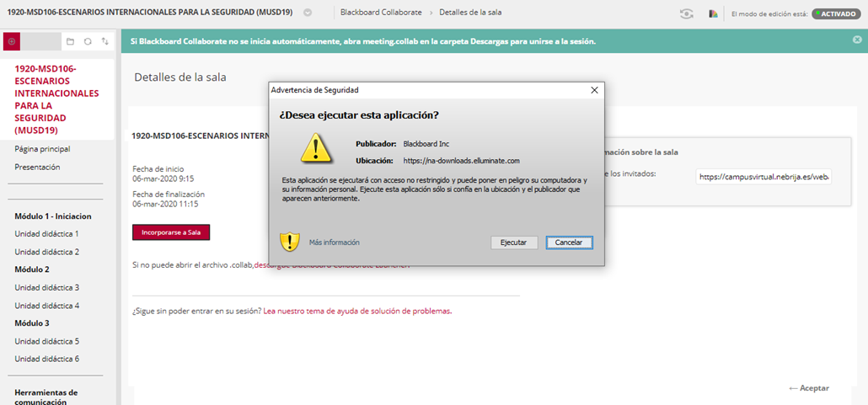This screenshot has width=868, height=405.
Task: Open the Blackboard Collaborate Launcher download link
Action: click(332, 265)
